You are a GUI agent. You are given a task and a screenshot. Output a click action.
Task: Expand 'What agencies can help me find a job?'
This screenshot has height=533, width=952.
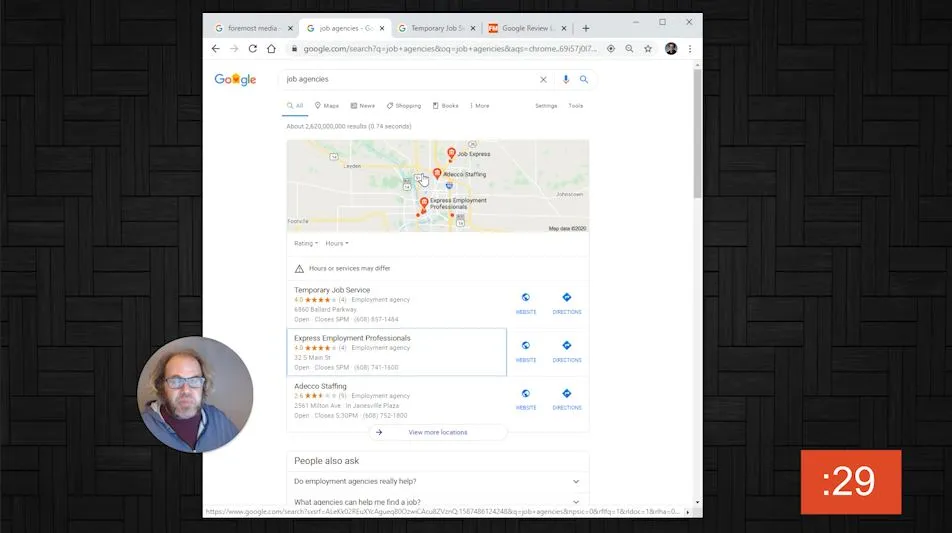click(437, 501)
